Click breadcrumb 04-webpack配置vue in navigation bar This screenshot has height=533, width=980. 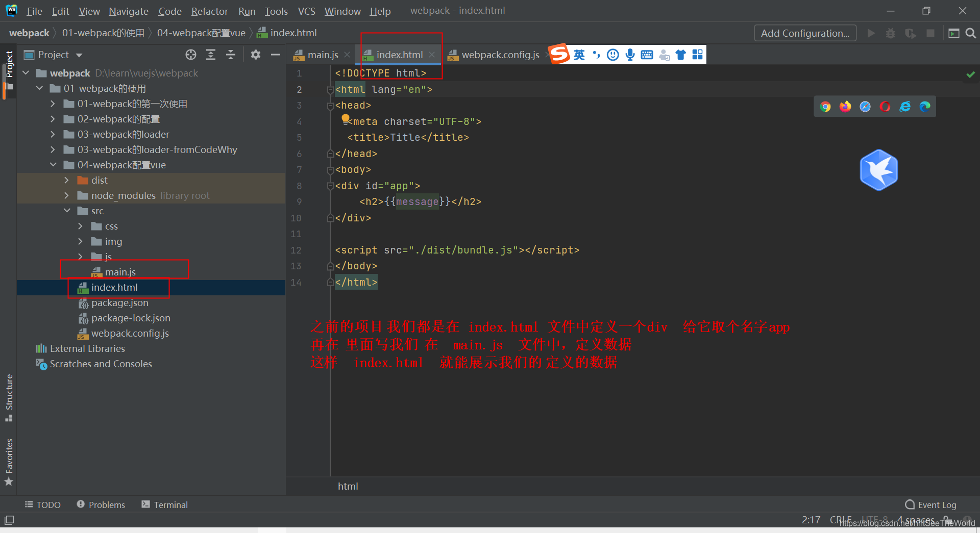click(201, 33)
